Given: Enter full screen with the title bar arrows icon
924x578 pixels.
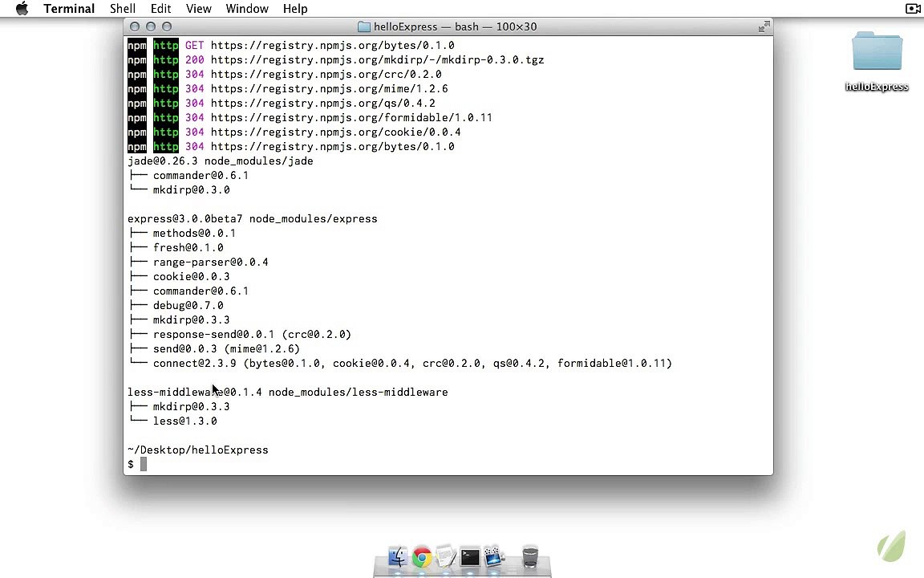Looking at the screenshot, I should tap(764, 26).
